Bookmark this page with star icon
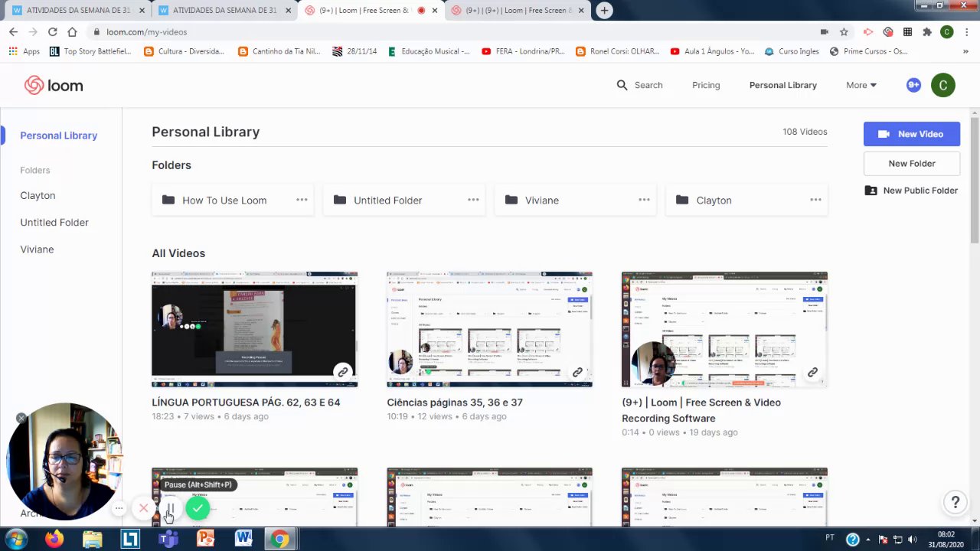This screenshot has width=980, height=551. tap(844, 32)
